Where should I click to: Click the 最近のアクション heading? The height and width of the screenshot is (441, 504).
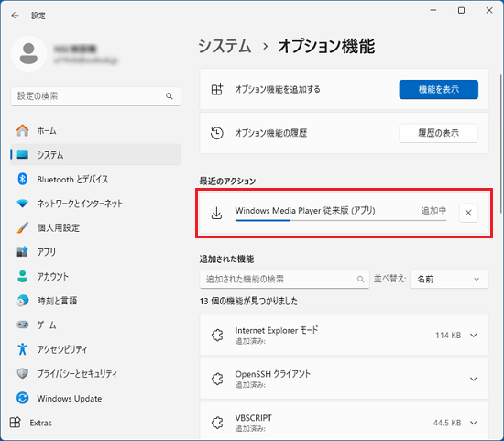(x=227, y=182)
